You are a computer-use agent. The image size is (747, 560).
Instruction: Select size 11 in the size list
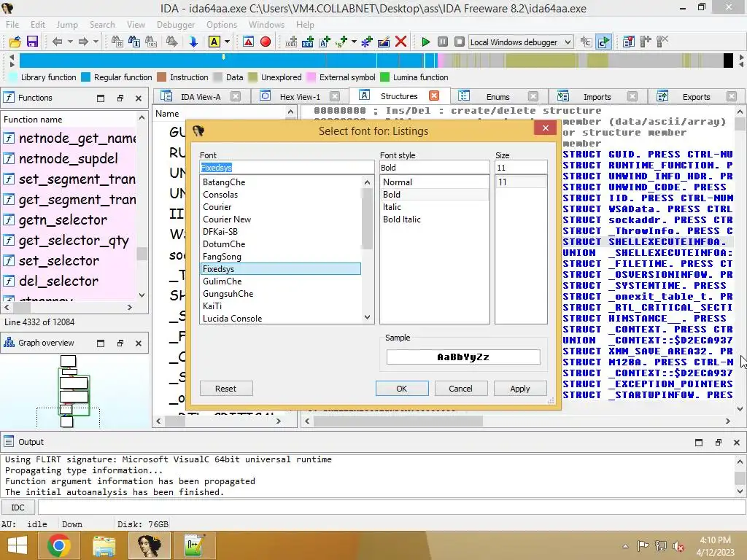coord(521,182)
